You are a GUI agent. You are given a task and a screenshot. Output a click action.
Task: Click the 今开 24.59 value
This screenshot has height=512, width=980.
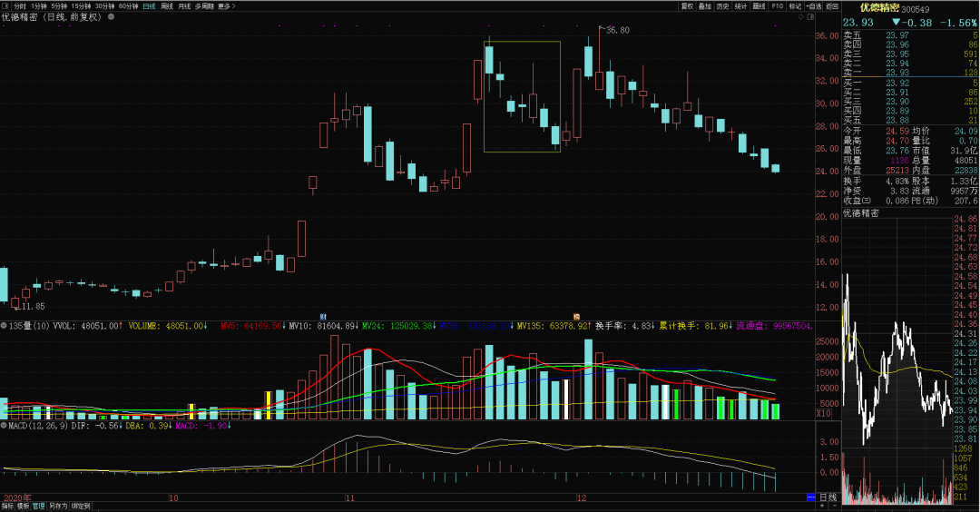coord(897,132)
